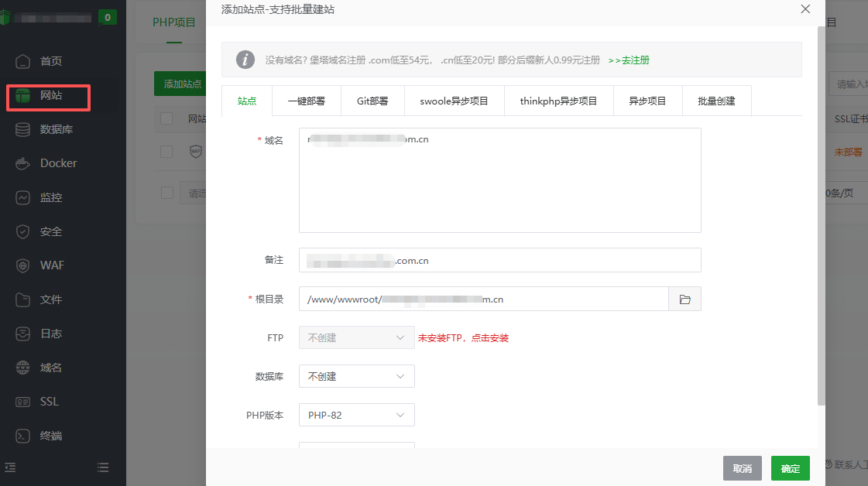Image resolution: width=868 pixels, height=486 pixels.
Task: Browse root directory with folder icon
Action: pyautogui.click(x=684, y=299)
